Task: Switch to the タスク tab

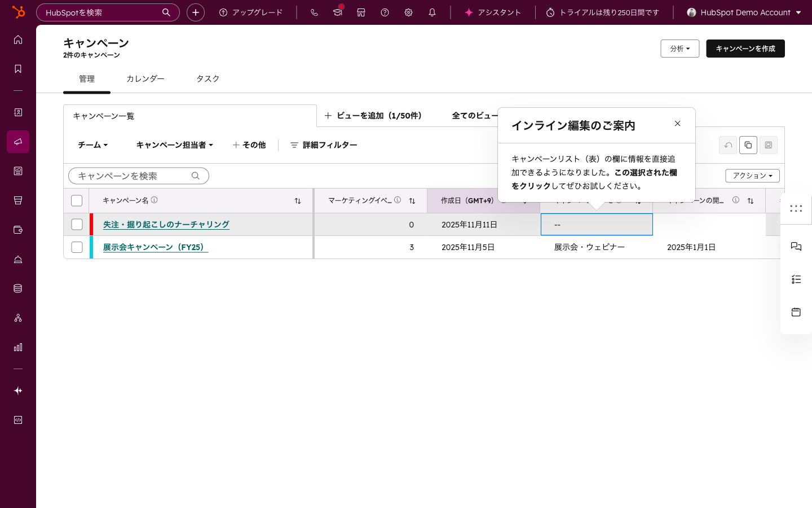Action: (x=208, y=79)
